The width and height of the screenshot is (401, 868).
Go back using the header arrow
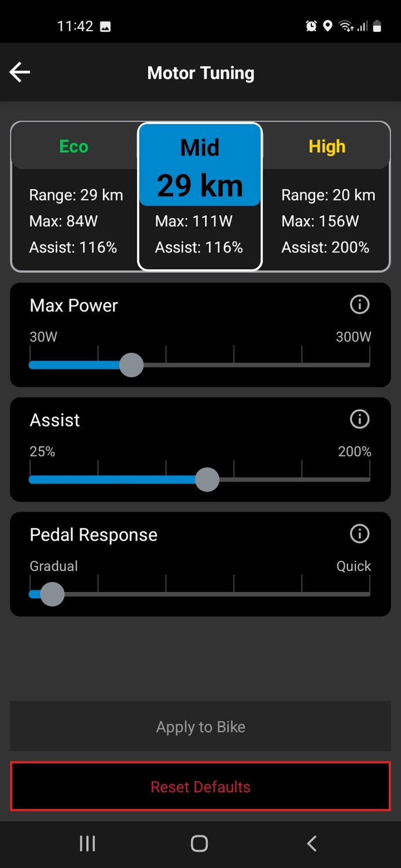coord(20,72)
